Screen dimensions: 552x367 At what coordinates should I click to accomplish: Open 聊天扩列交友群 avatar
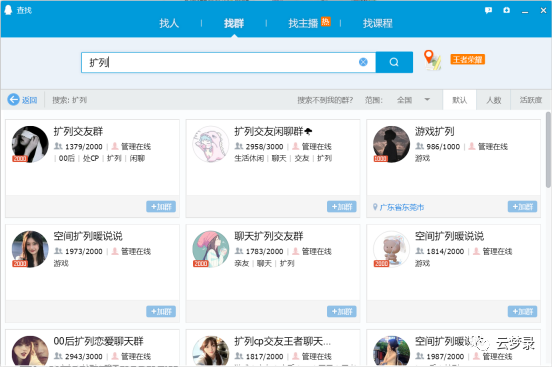click(x=211, y=249)
